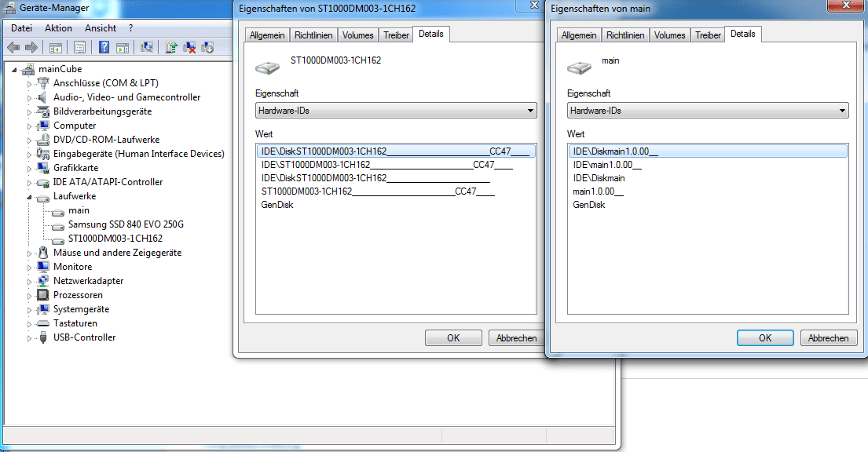Select the Netzwerkadapter network icon
868x452 pixels.
pos(42,280)
